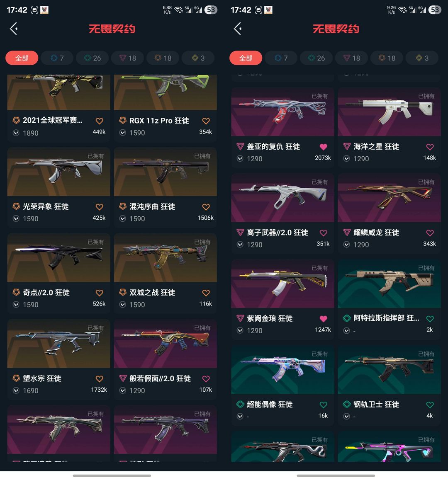Tap heart for RGX 11z Pro 狂徒
This screenshot has height=480, width=448.
tap(206, 121)
